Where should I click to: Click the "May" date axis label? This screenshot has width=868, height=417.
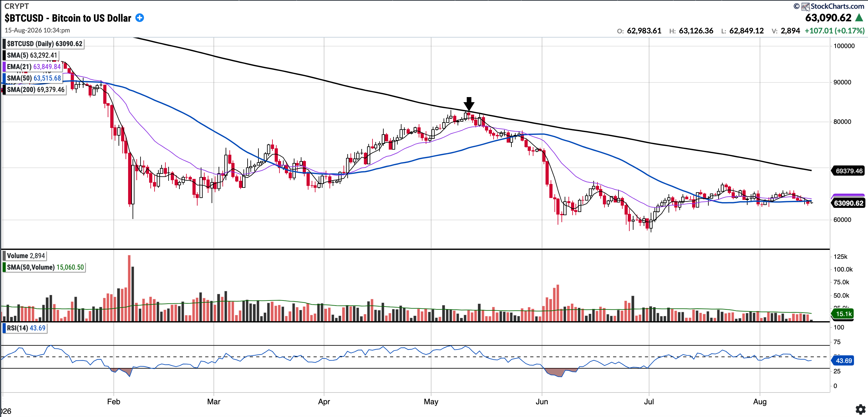431,401
